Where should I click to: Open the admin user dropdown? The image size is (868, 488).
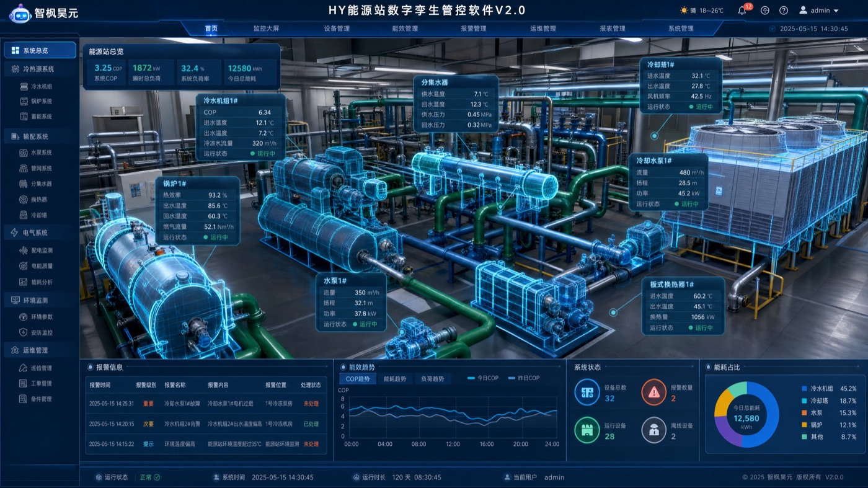(x=818, y=11)
